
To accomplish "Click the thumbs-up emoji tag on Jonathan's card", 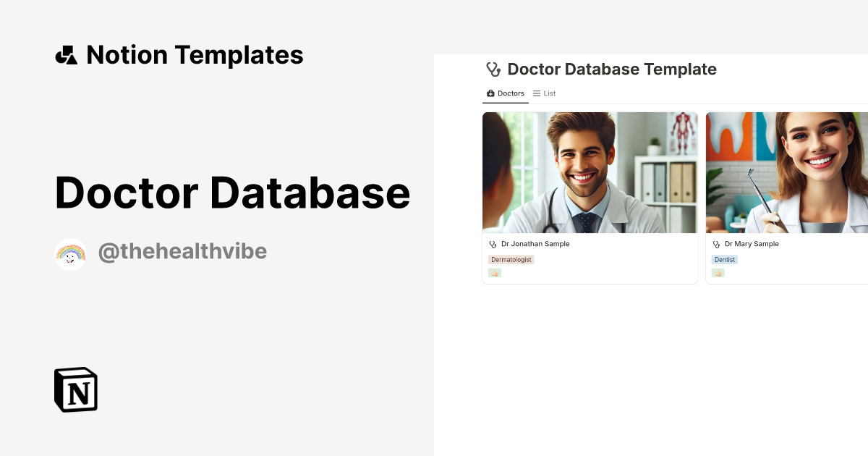I will 495,273.
